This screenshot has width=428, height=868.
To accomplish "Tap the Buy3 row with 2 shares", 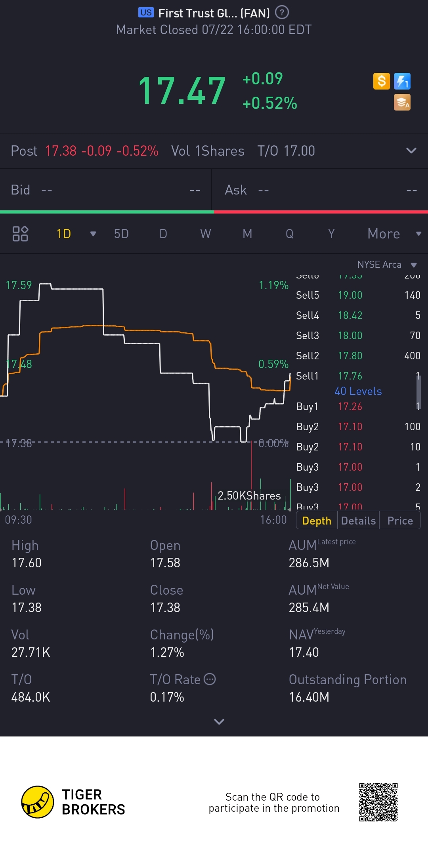I will click(x=358, y=487).
